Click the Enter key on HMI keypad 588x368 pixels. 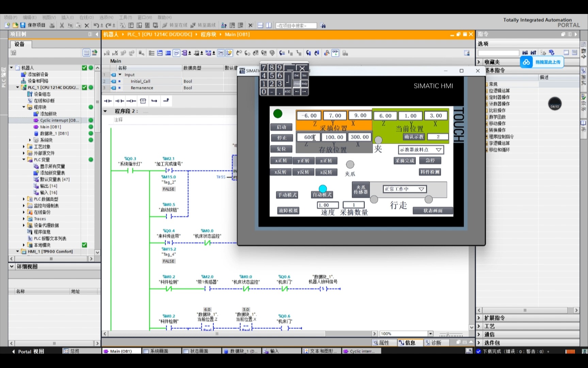[288, 79]
